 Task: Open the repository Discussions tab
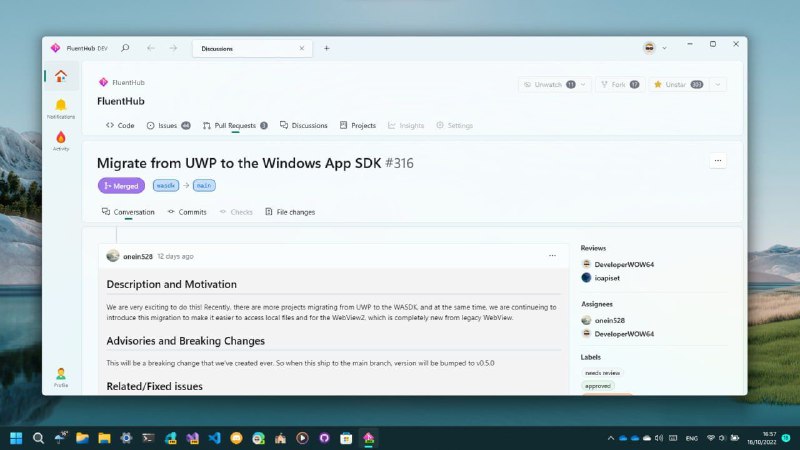[x=304, y=126]
